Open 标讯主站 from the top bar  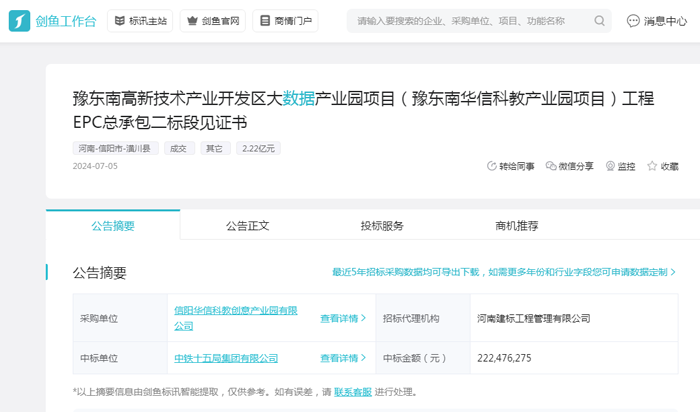[x=138, y=21]
